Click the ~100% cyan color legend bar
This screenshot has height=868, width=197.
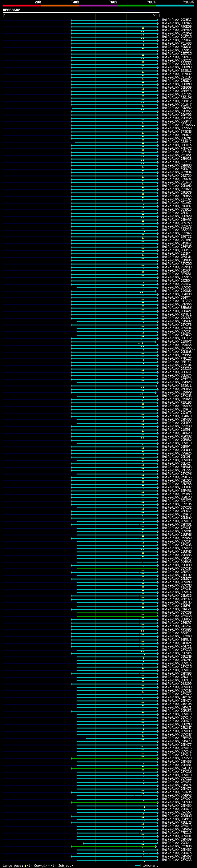coord(175,6)
